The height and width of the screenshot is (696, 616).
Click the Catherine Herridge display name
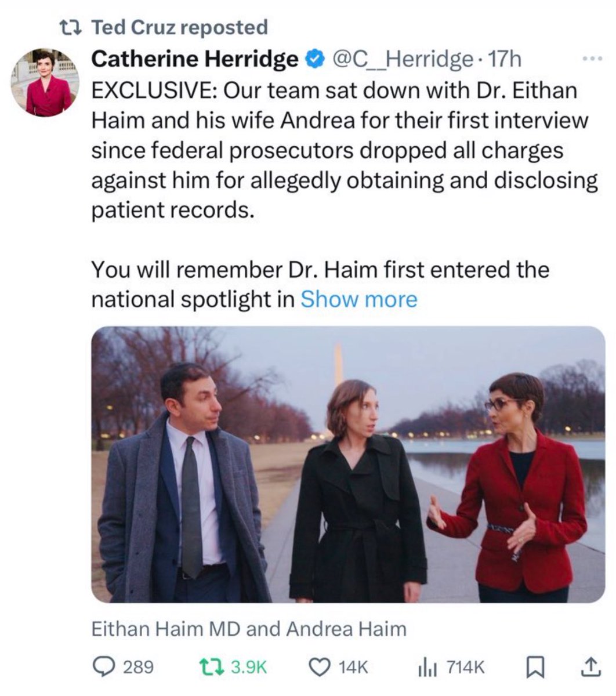pos(195,59)
